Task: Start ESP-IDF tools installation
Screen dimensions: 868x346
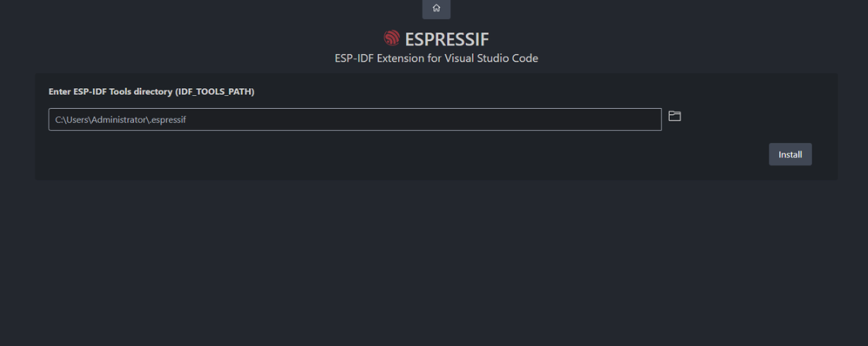Action: (x=790, y=154)
